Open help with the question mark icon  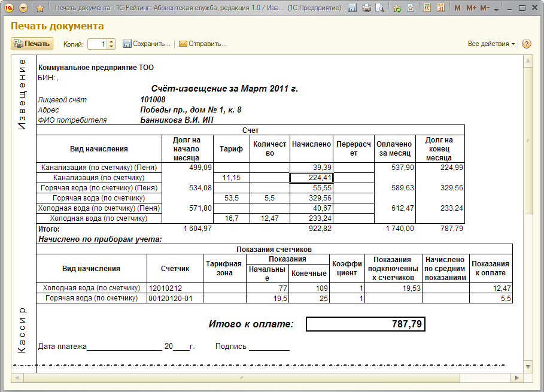(527, 44)
